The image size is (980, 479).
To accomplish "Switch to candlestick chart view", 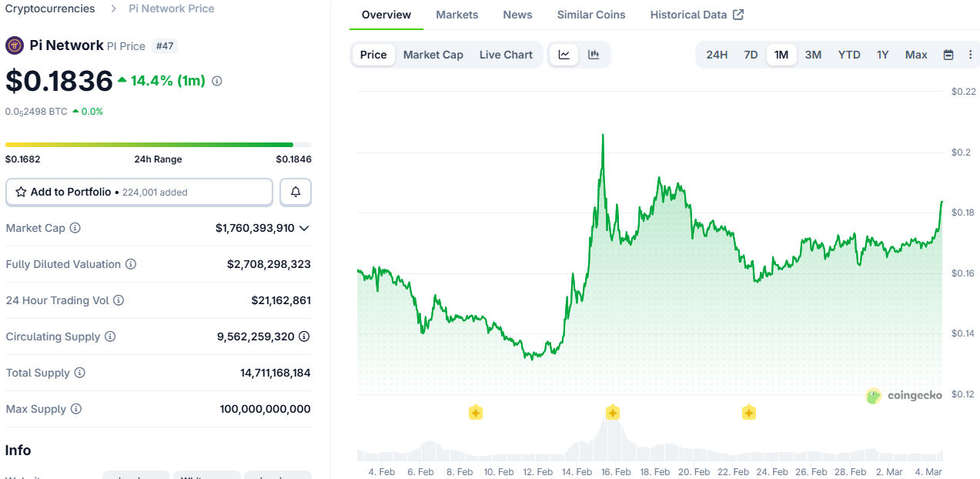I will (593, 55).
